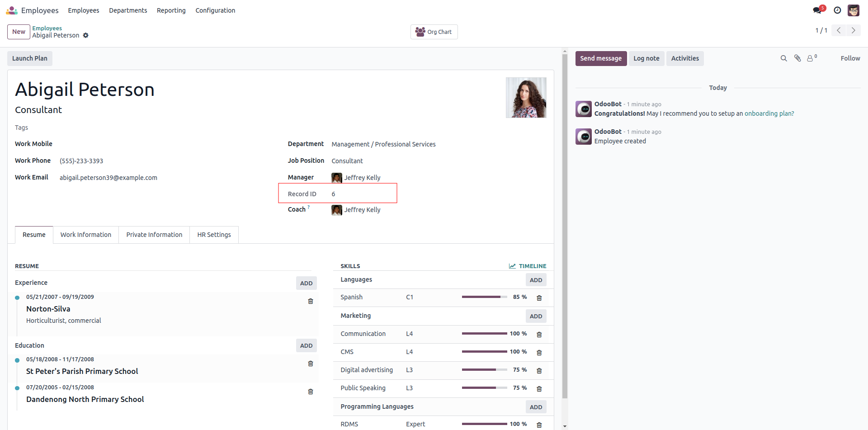Open the Employees app home icon
This screenshot has height=430, width=868.
tap(12, 10)
